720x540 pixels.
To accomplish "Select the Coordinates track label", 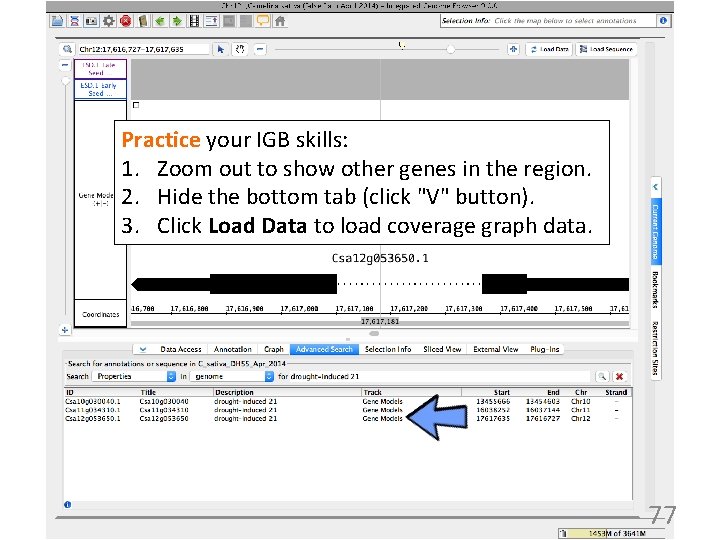I will point(100,314).
